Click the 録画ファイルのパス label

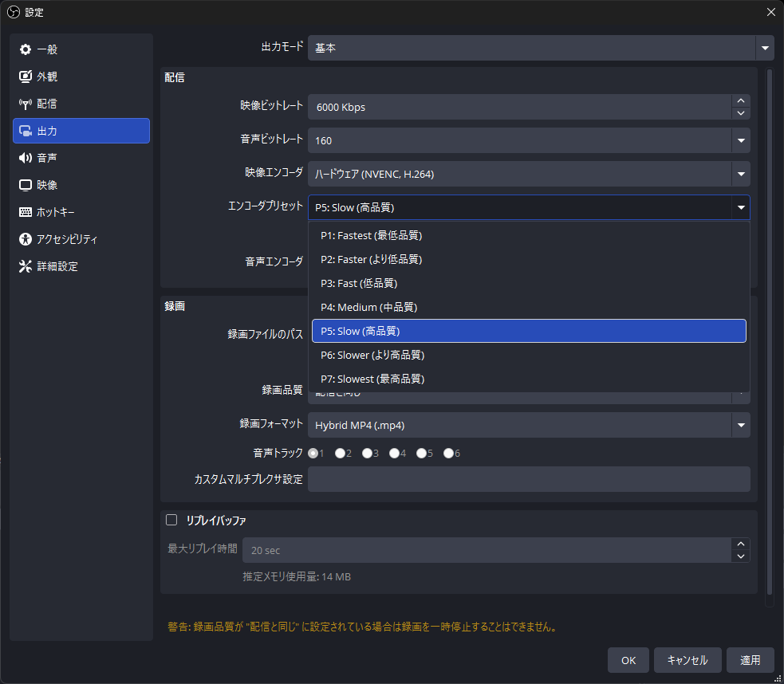[266, 334]
